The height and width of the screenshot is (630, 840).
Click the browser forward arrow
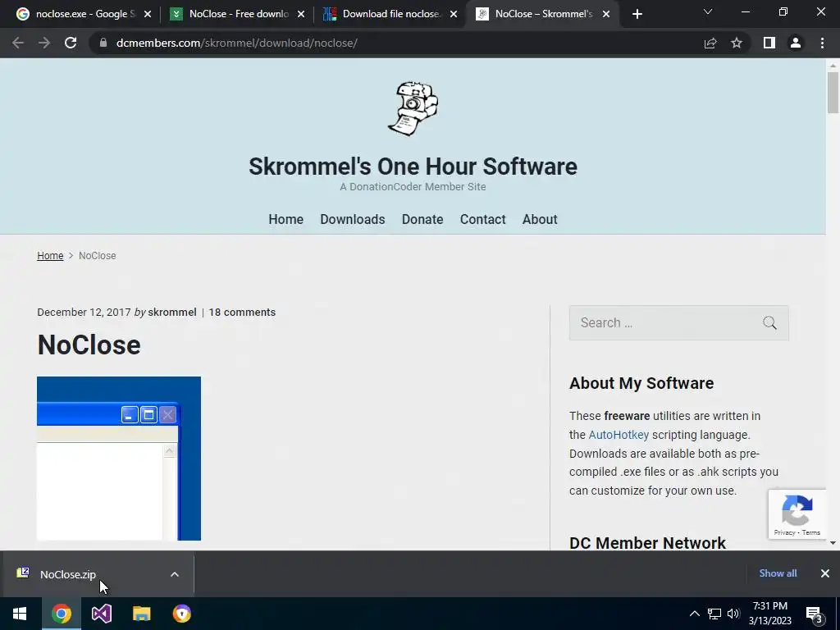click(x=44, y=43)
